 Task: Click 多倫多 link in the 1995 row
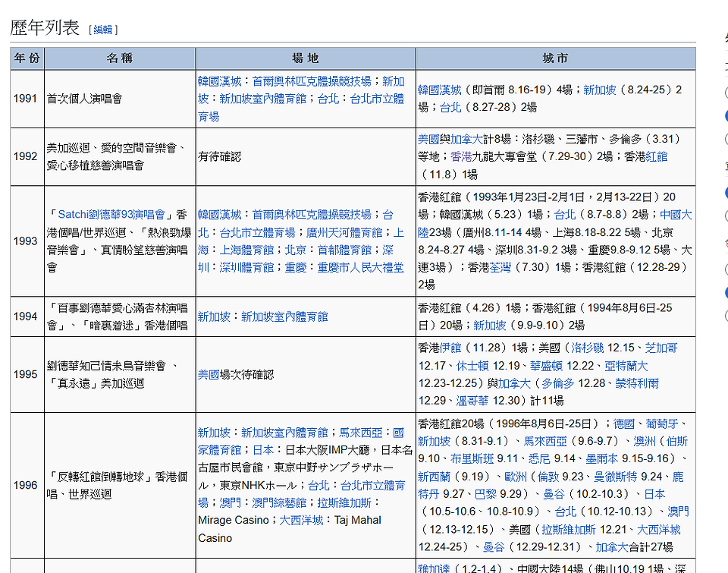(x=557, y=383)
